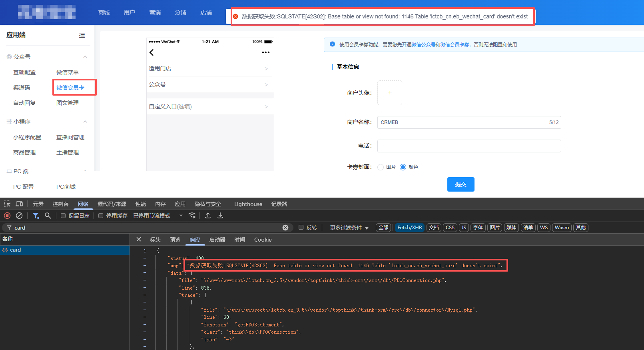Clear the network log
This screenshot has width=644, height=350.
(x=19, y=216)
